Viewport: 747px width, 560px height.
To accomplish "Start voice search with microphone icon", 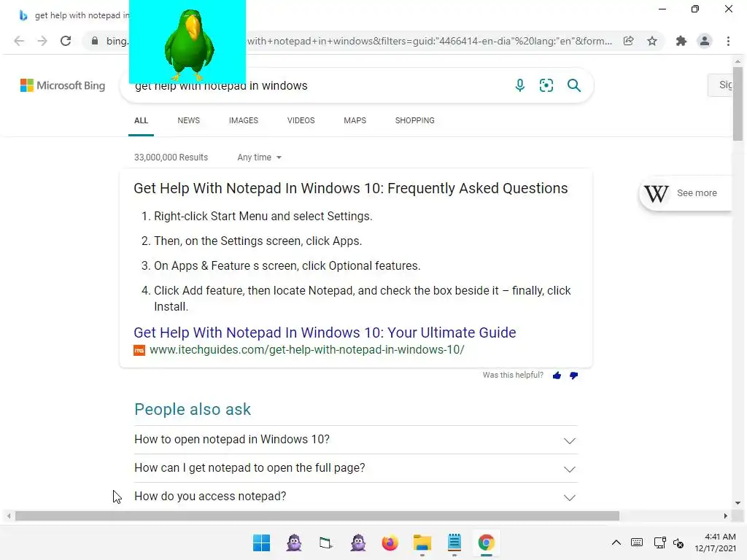I will click(519, 85).
